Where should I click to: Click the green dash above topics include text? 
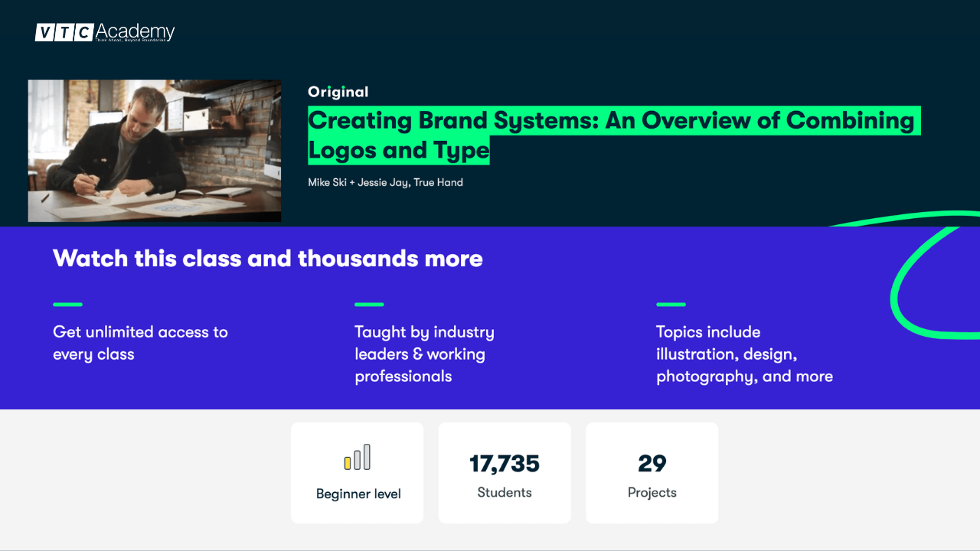click(x=671, y=304)
